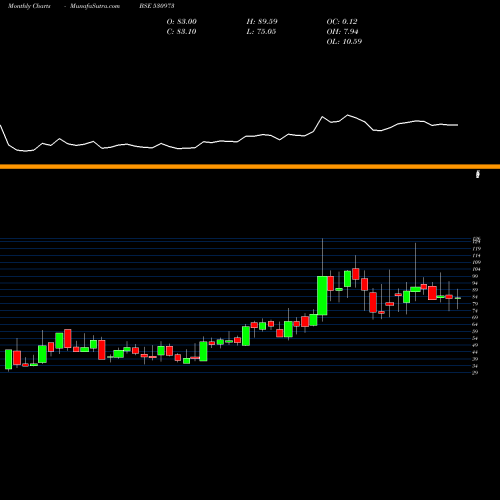Click the low value 'L: 75.05'

(261, 32)
